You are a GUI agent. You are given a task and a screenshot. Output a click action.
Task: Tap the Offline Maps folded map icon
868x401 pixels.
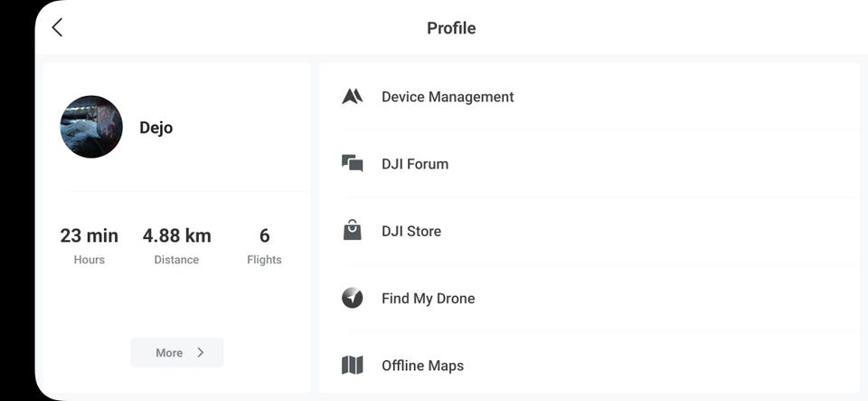point(352,366)
